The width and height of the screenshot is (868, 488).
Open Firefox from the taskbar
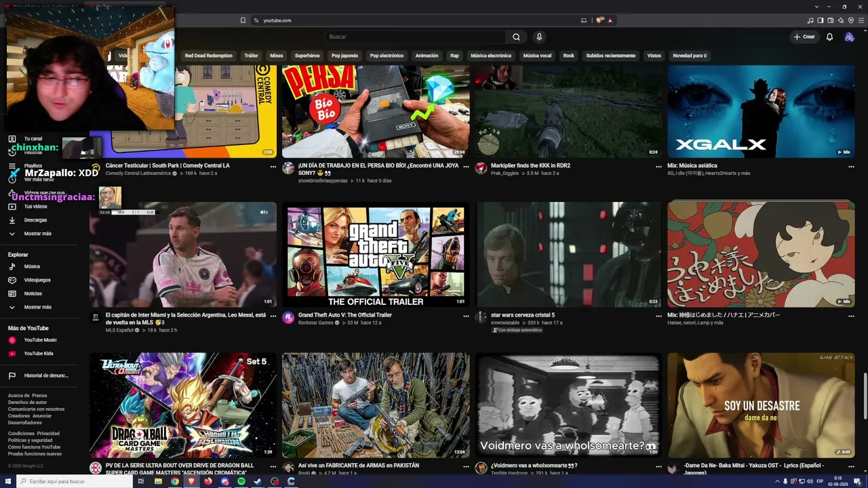tap(208, 481)
